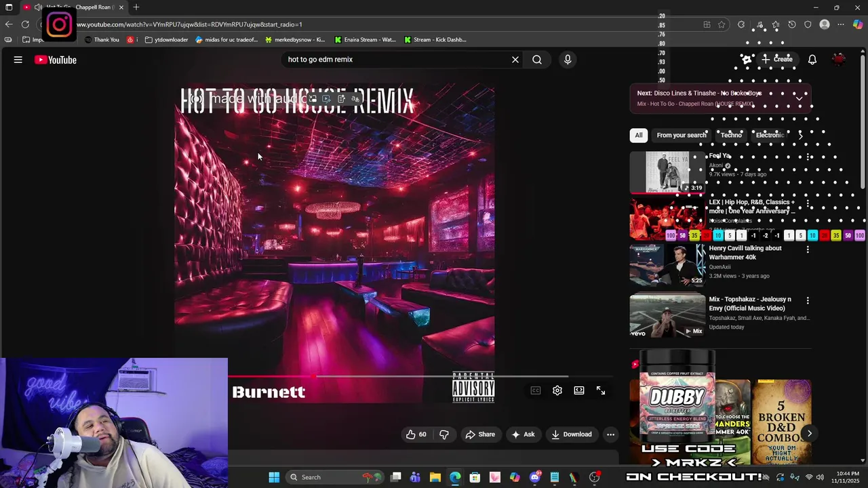Download the video
The height and width of the screenshot is (488, 868).
(x=572, y=434)
